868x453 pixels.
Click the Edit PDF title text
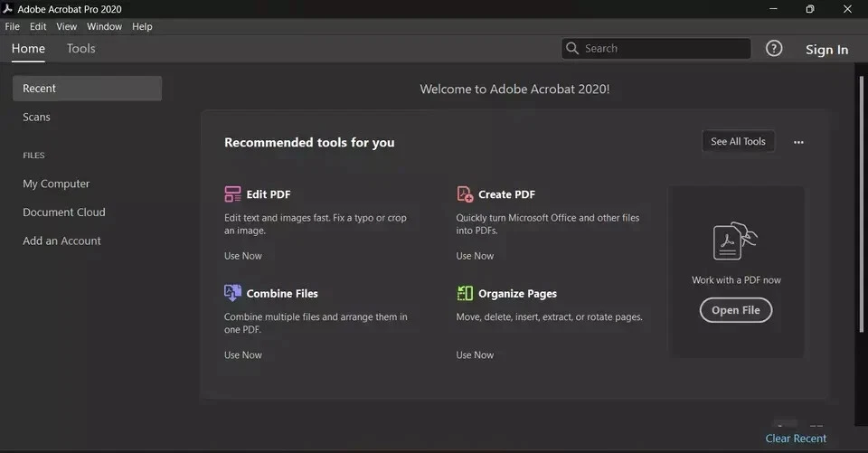pyautogui.click(x=269, y=194)
